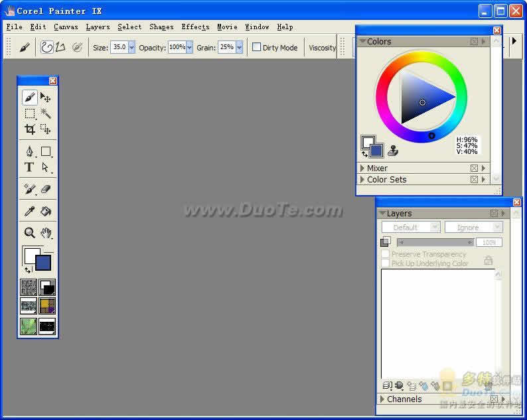Click the layer opacity slider
Image resolution: width=527 pixels, height=420 pixels.
[x=435, y=242]
